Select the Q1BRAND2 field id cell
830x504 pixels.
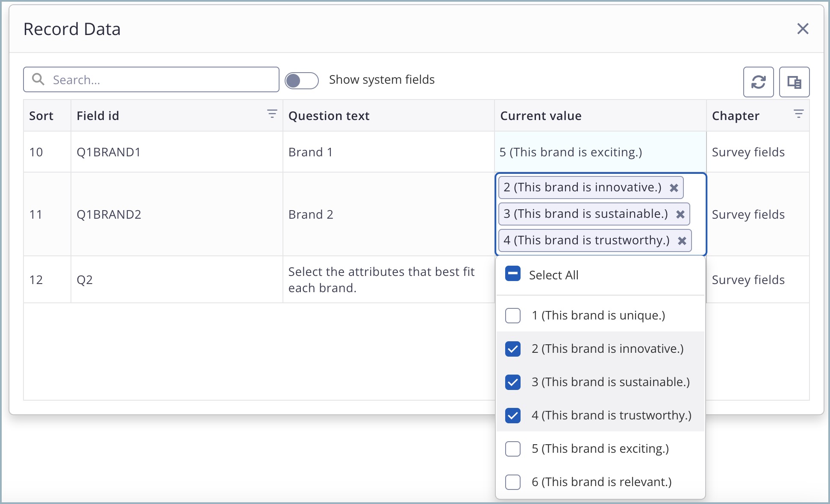[x=177, y=214]
